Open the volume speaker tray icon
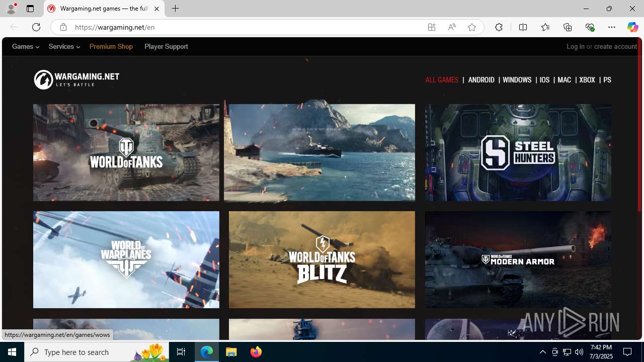644x362 pixels. click(579, 352)
